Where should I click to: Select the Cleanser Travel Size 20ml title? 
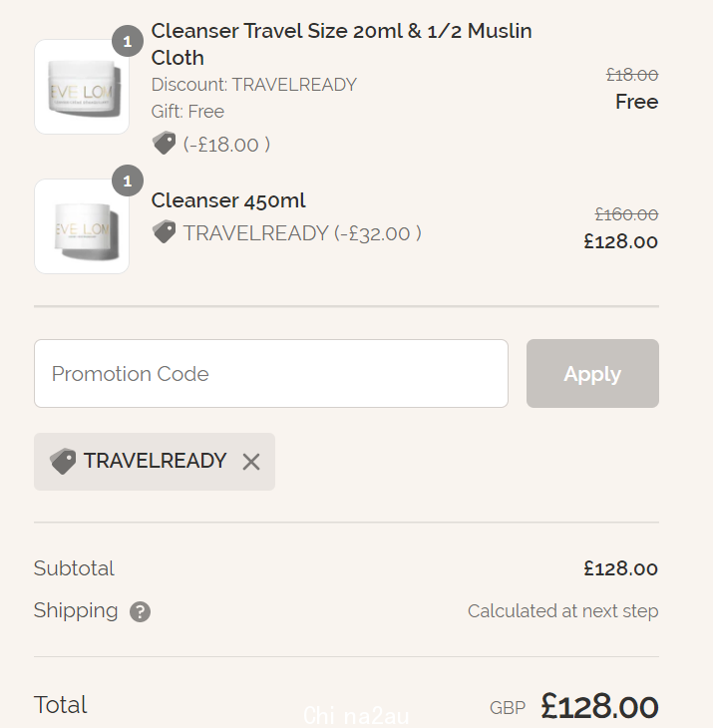[x=342, y=45]
